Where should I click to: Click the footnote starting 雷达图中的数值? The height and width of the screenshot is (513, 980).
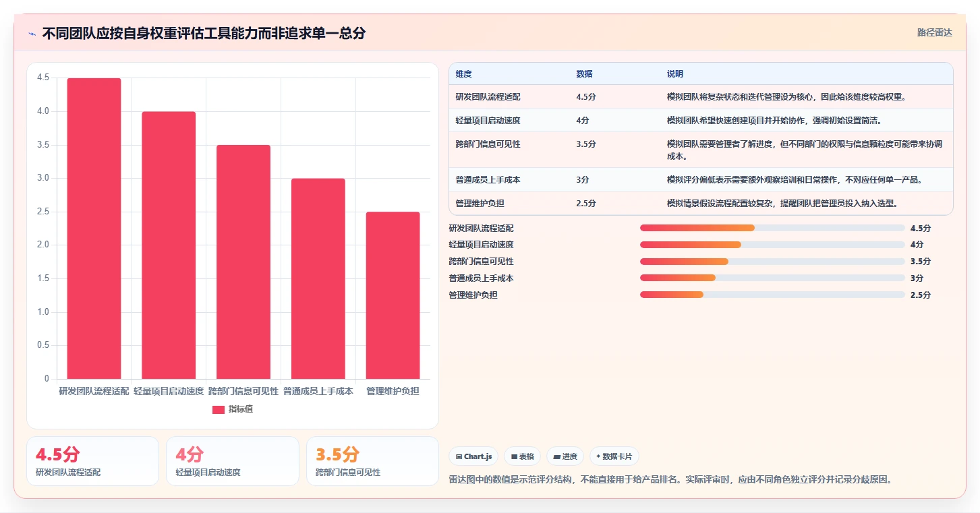point(670,480)
